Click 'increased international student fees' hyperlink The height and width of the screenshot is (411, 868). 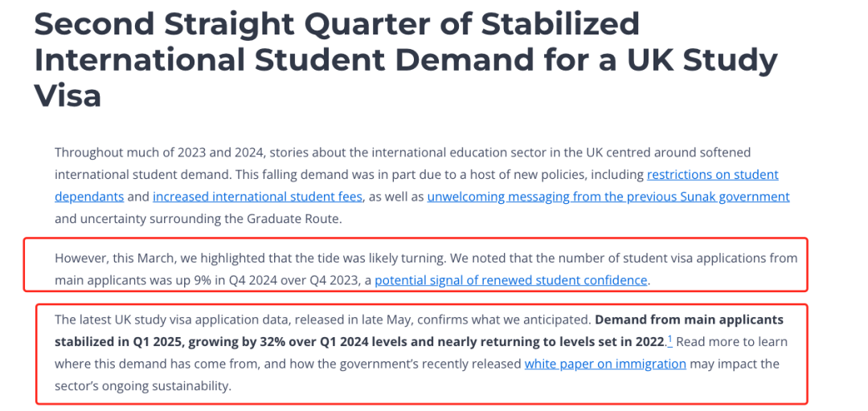tap(258, 197)
